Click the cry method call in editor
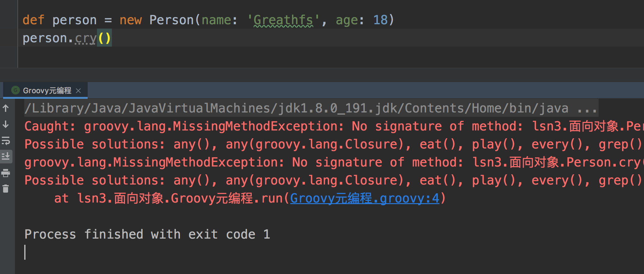The height and width of the screenshot is (274, 644). pos(85,38)
